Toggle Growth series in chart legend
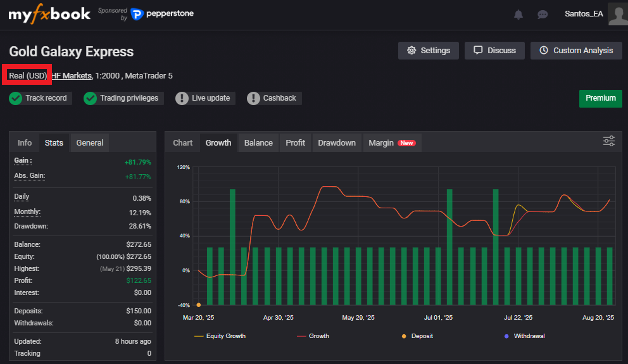Image resolution: width=628 pixels, height=364 pixels. point(313,336)
